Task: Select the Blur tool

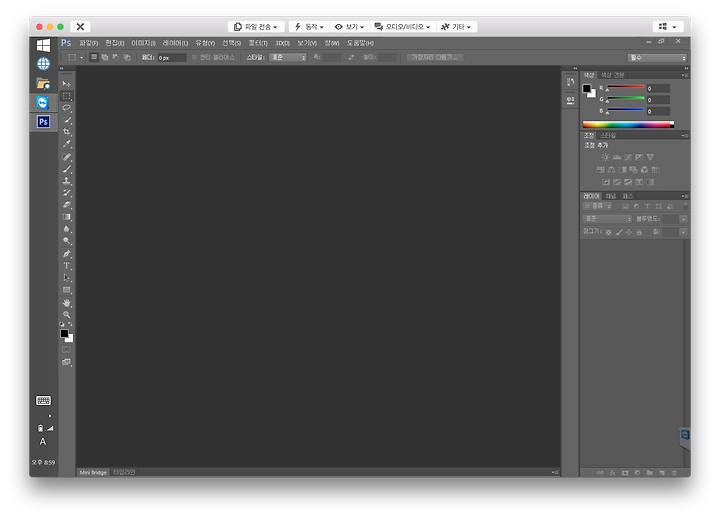Action: coord(67,228)
